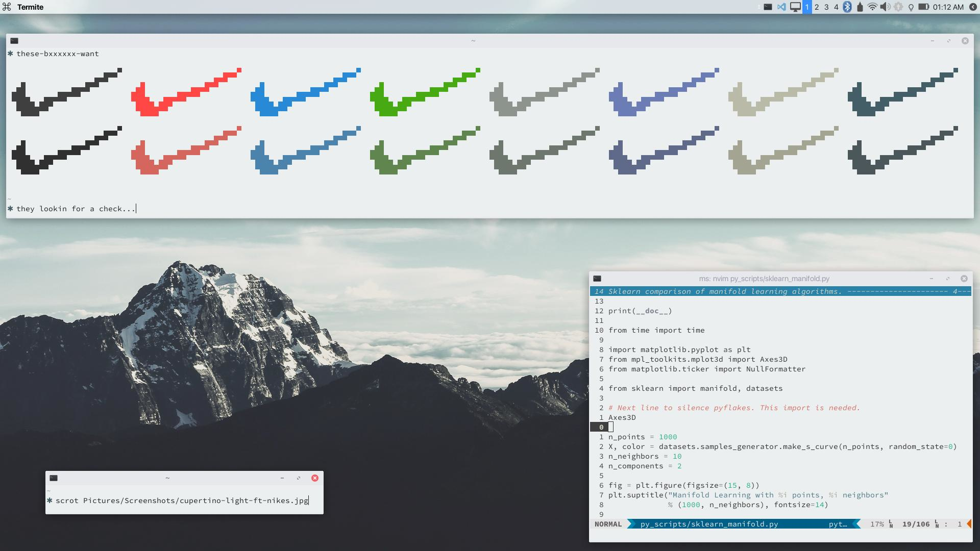Click the battery status icon

pos(923,7)
